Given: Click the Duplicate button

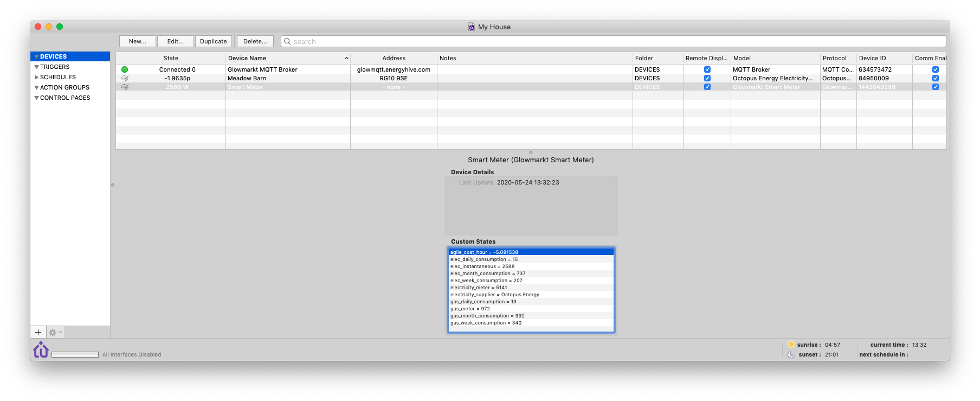Looking at the screenshot, I should (214, 41).
